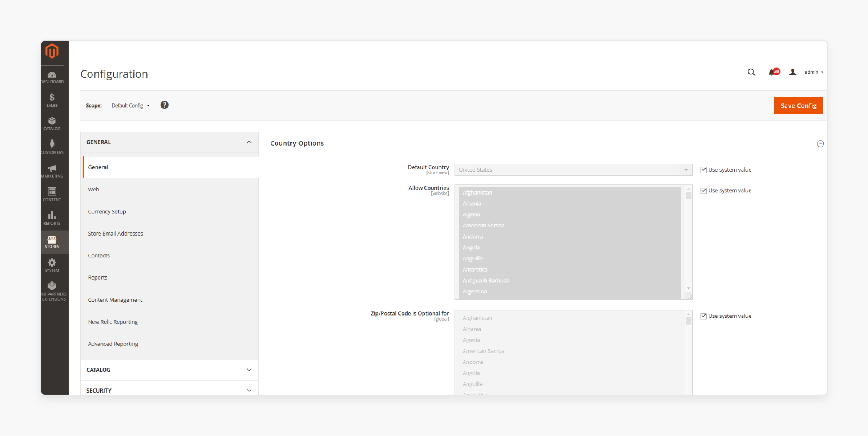Screen dimensions: 868x436
Task: Click the Help icon next to Scope
Action: [x=165, y=105]
